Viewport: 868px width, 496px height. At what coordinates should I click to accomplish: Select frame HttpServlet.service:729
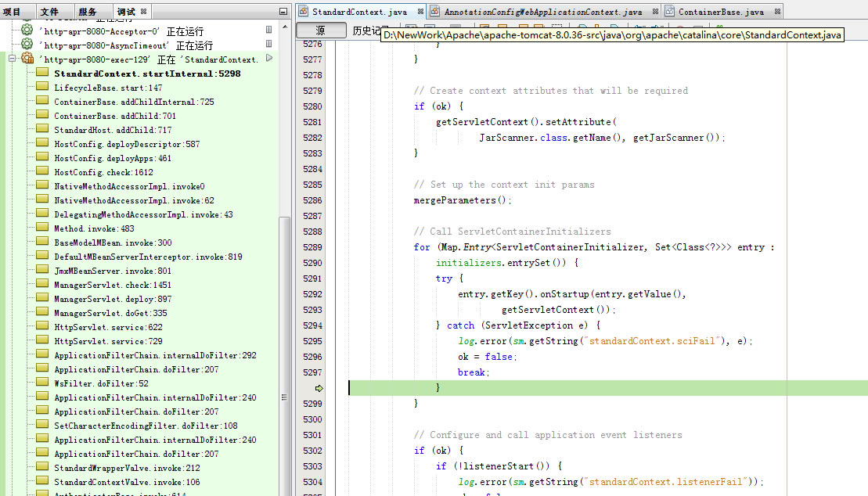(x=109, y=342)
